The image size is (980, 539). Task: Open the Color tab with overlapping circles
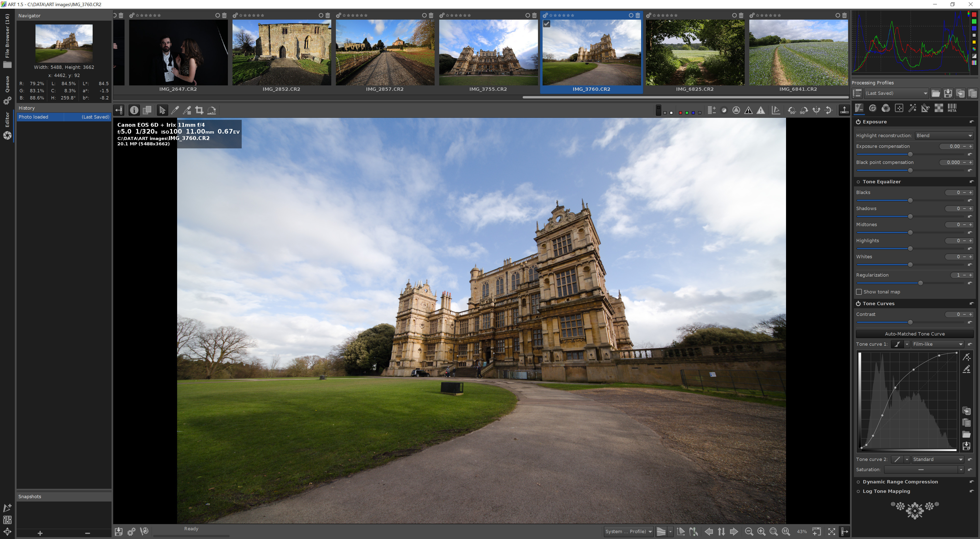point(886,108)
